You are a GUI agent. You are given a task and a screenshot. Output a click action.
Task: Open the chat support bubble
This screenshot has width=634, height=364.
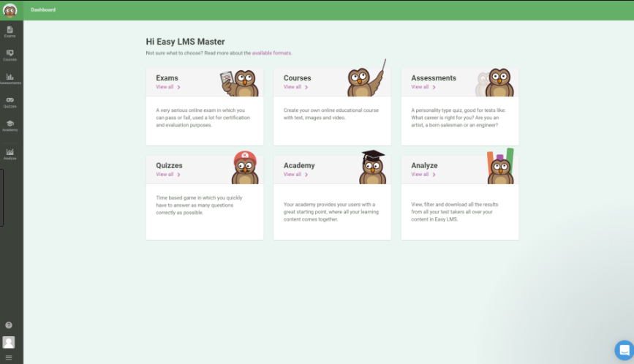pos(624,350)
